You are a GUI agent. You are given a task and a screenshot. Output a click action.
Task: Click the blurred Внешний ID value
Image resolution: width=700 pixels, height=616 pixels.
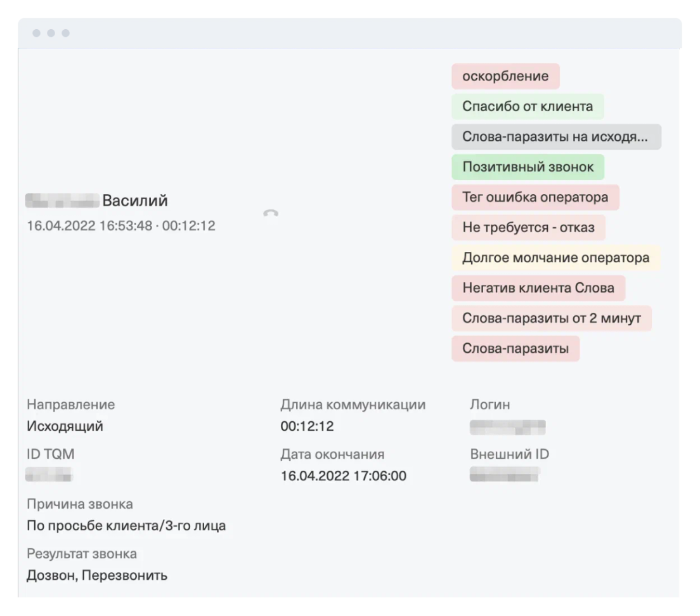(x=504, y=475)
